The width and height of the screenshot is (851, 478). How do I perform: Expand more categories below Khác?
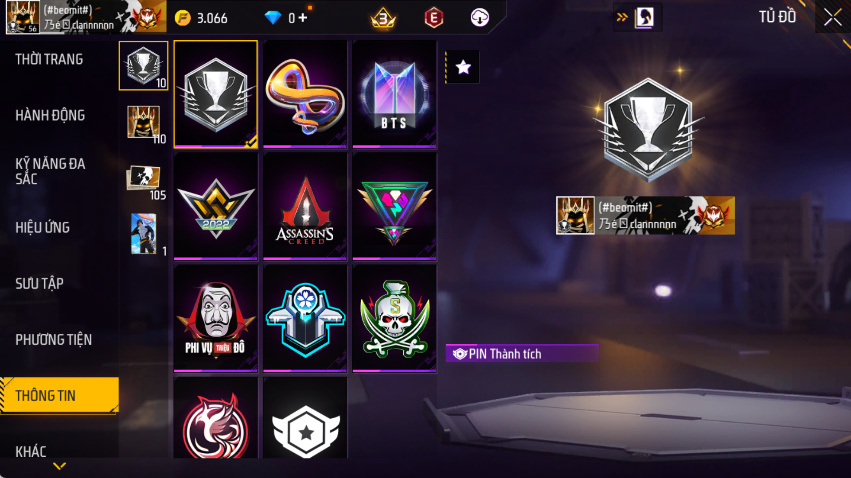60,466
